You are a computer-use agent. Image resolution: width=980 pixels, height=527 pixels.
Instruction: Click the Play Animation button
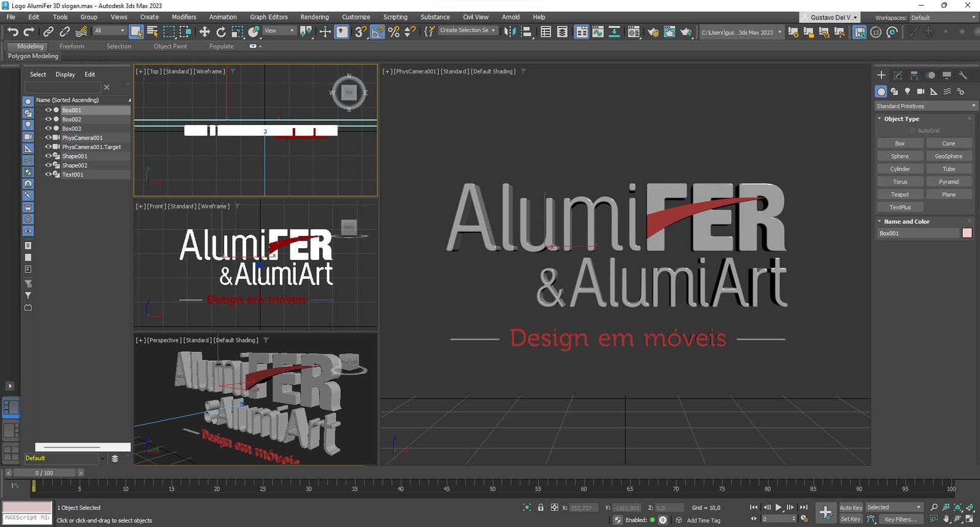point(778,507)
